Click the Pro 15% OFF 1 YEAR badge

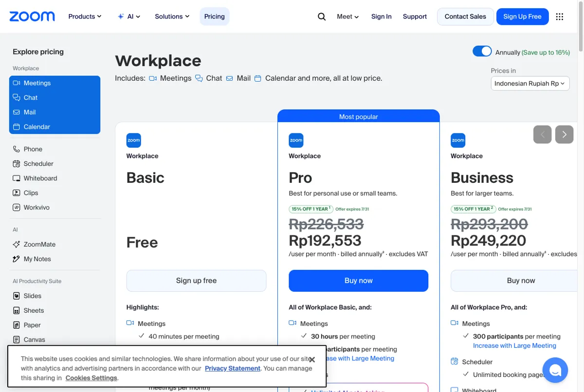[311, 209]
